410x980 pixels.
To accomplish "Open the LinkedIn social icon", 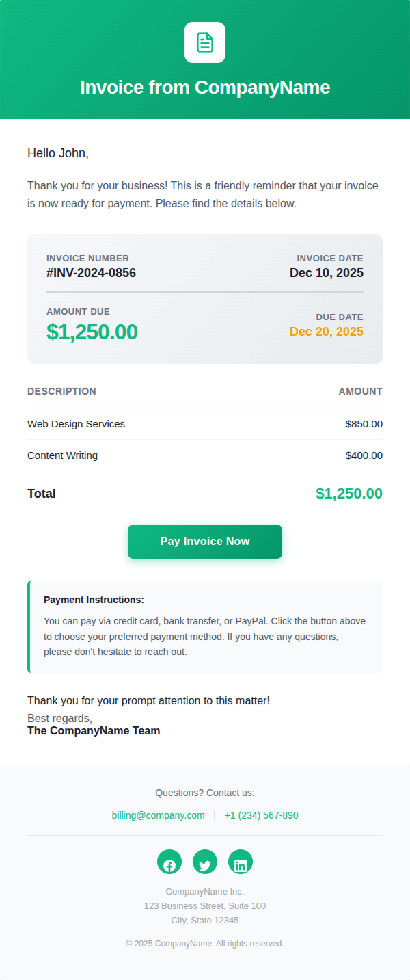I will (x=241, y=862).
